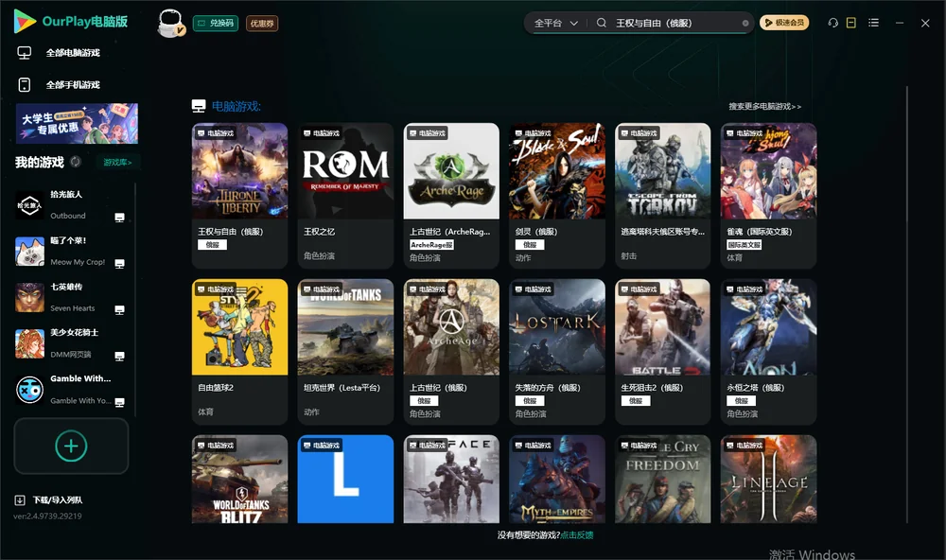Viewport: 946px width, 560px height.
Task: Click the mini-mode window icon in title bar
Action: (851, 23)
